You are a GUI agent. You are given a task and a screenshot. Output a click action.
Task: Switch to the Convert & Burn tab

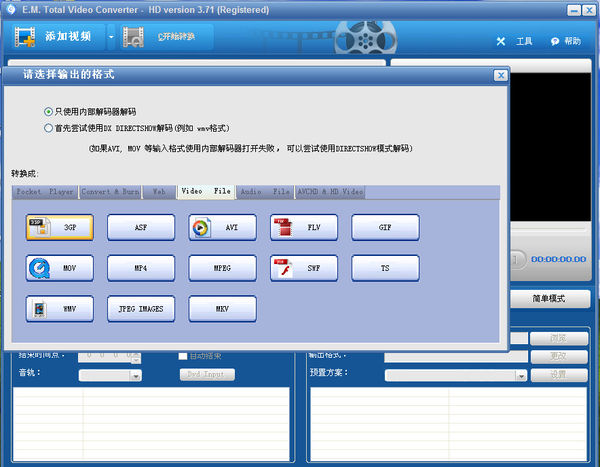point(110,192)
